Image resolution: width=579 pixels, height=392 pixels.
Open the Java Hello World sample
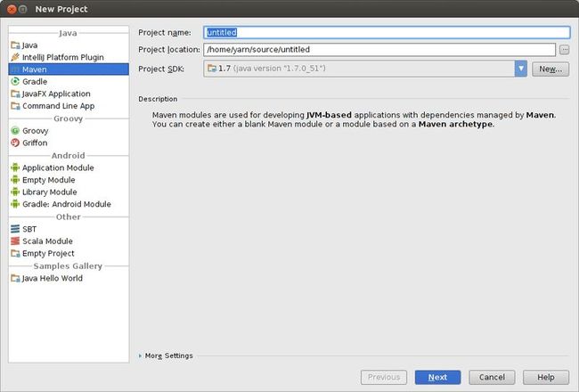pyautogui.click(x=69, y=278)
